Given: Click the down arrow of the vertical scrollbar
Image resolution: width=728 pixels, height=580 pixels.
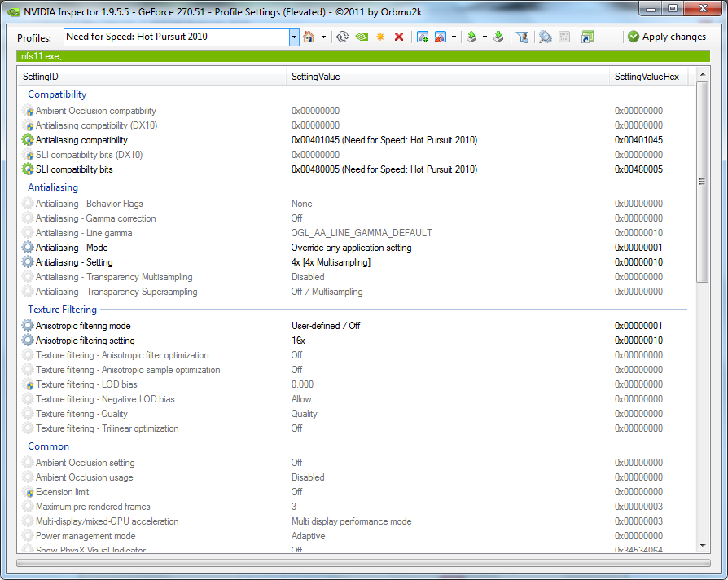Looking at the screenshot, I should (x=703, y=546).
